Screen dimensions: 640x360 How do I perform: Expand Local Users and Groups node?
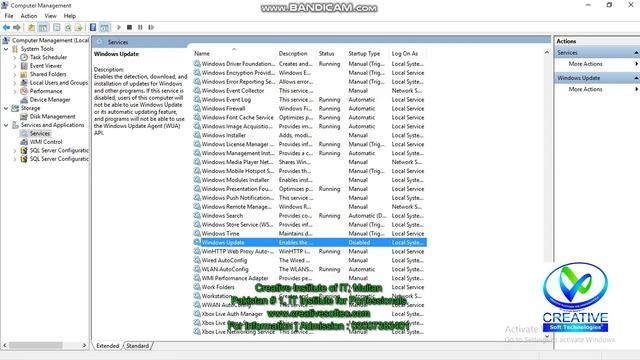click(x=15, y=83)
